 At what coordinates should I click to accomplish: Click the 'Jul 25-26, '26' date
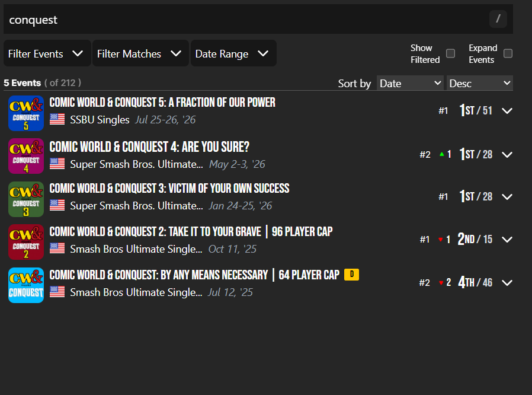[x=165, y=120]
